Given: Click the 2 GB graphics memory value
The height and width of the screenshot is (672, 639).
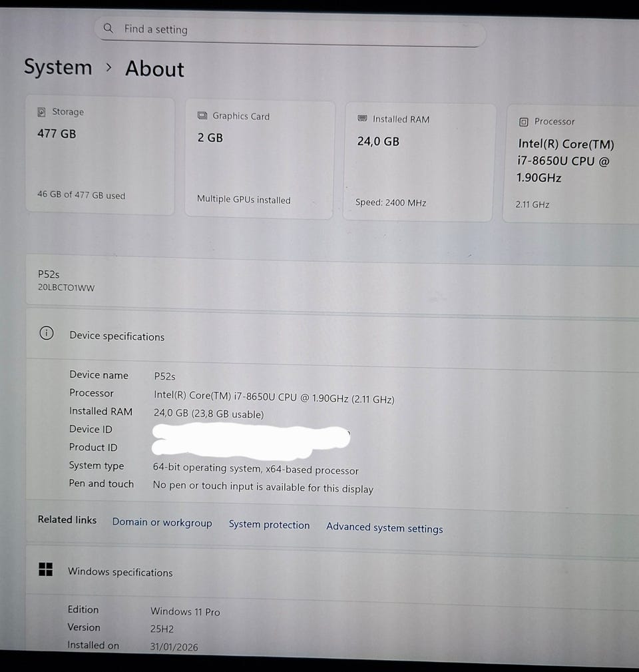Looking at the screenshot, I should pyautogui.click(x=210, y=138).
